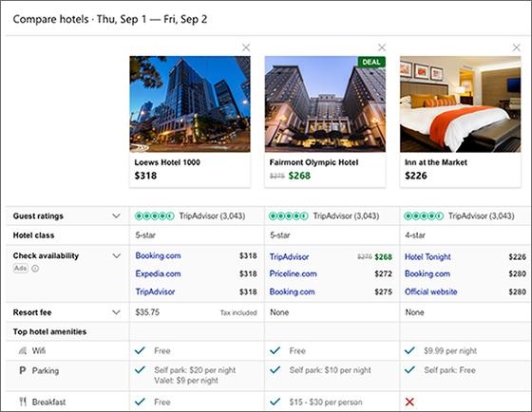Open Booking.com link for Fairmont at $275
Viewport: 532px width, 412px height.
(x=293, y=291)
